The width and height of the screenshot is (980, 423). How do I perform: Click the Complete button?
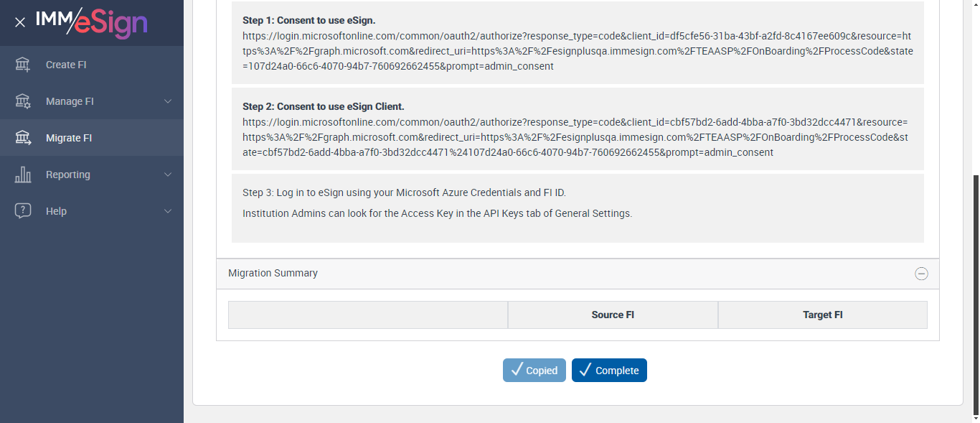(x=609, y=371)
